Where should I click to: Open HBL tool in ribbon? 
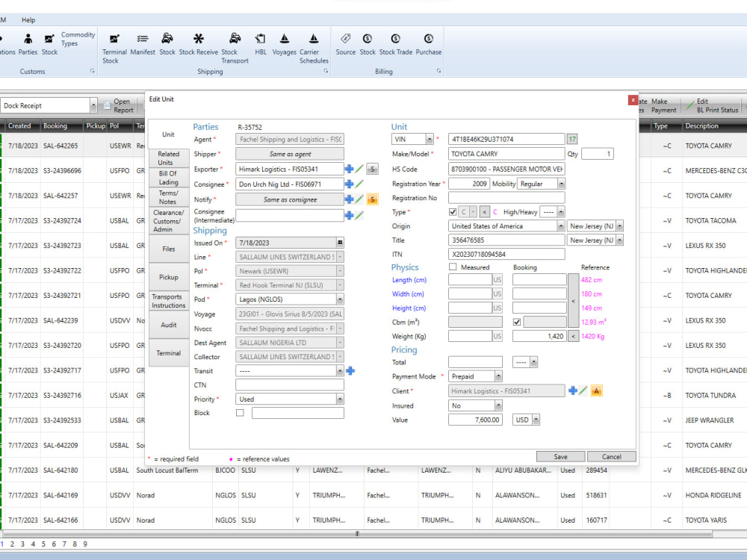tap(261, 44)
